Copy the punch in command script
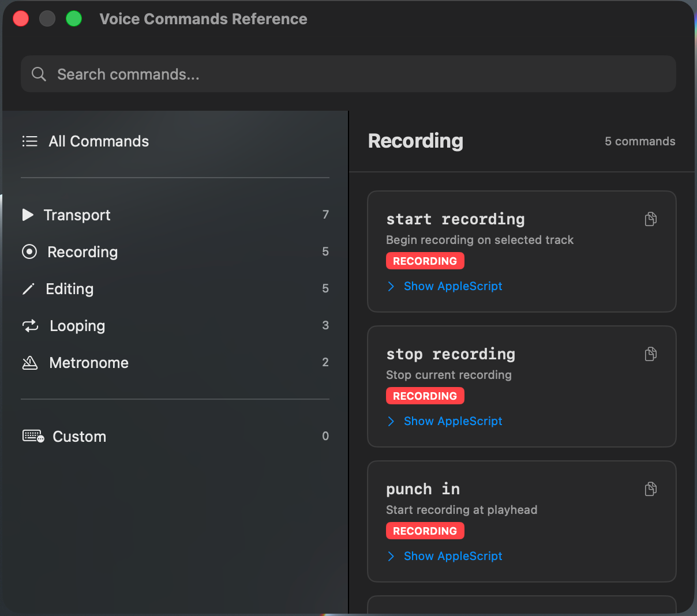Image resolution: width=697 pixels, height=616 pixels. pyautogui.click(x=651, y=489)
